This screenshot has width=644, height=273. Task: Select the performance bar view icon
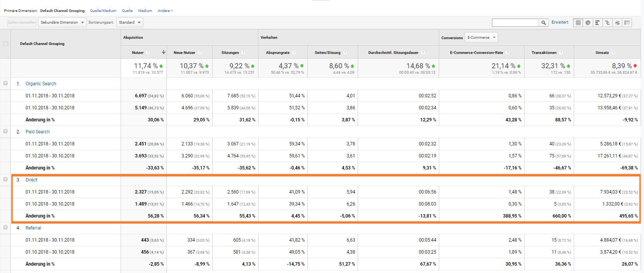pyautogui.click(x=597, y=23)
